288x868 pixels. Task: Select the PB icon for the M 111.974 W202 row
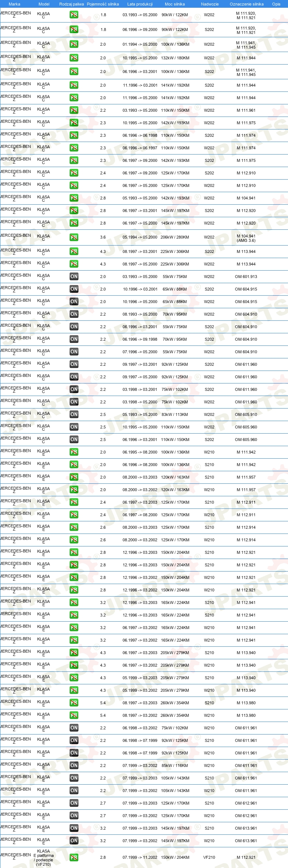(x=74, y=148)
